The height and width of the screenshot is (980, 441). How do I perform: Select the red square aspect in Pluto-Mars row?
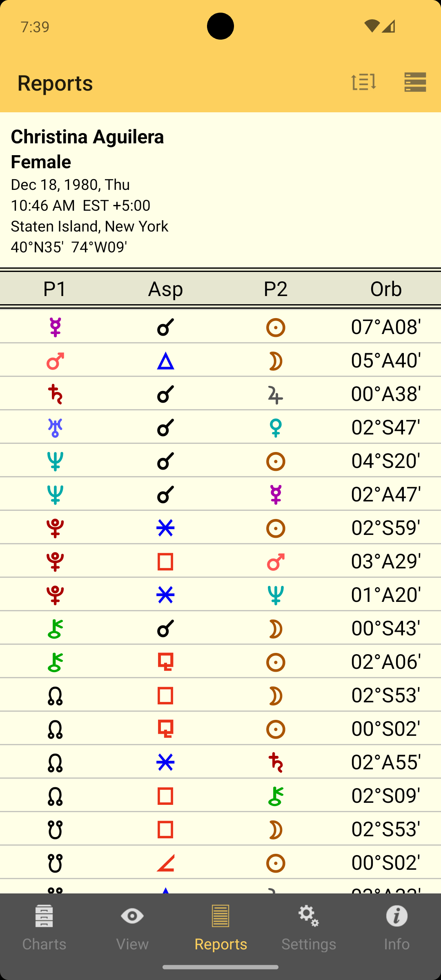[165, 562]
